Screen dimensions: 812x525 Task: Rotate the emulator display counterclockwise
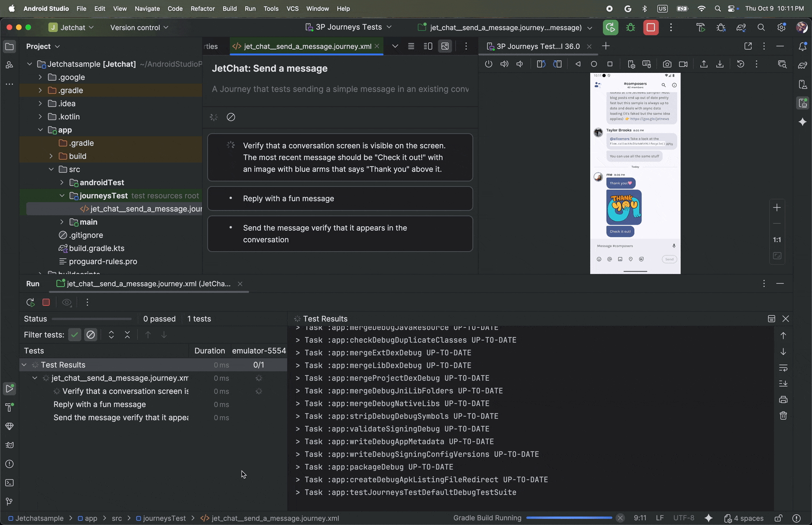[x=540, y=64]
